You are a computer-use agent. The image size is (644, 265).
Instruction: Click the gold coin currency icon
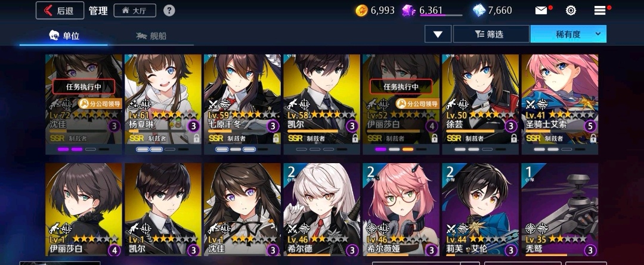[x=361, y=10]
